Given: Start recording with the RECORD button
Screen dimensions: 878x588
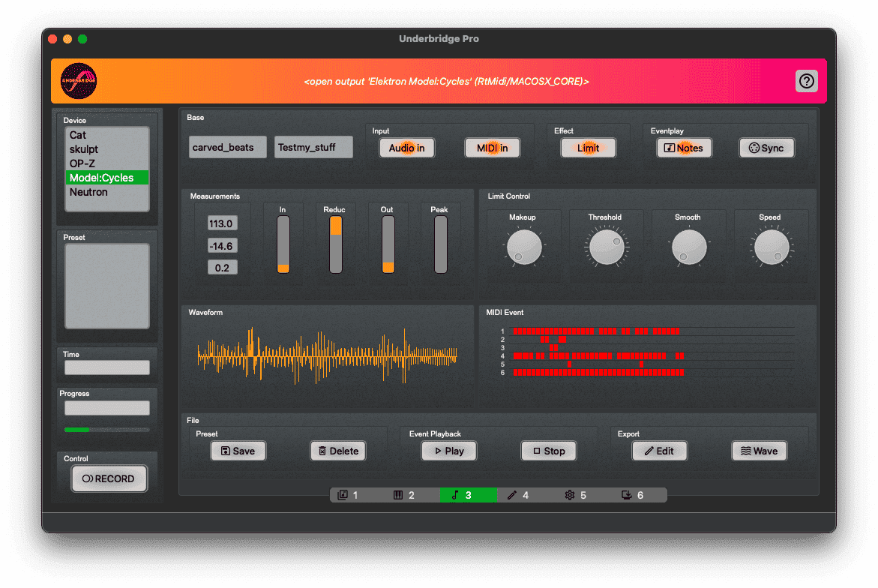Looking at the screenshot, I should (109, 478).
